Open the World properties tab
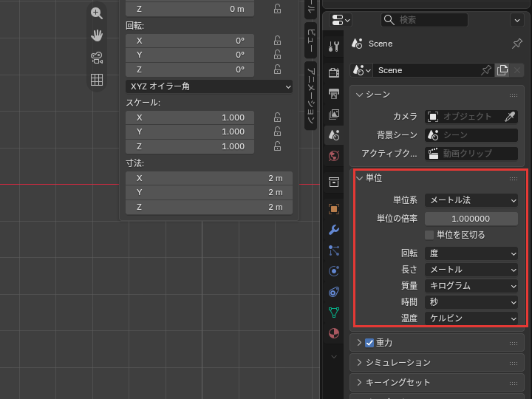Screen dimensions: 532x399 pos(334,156)
